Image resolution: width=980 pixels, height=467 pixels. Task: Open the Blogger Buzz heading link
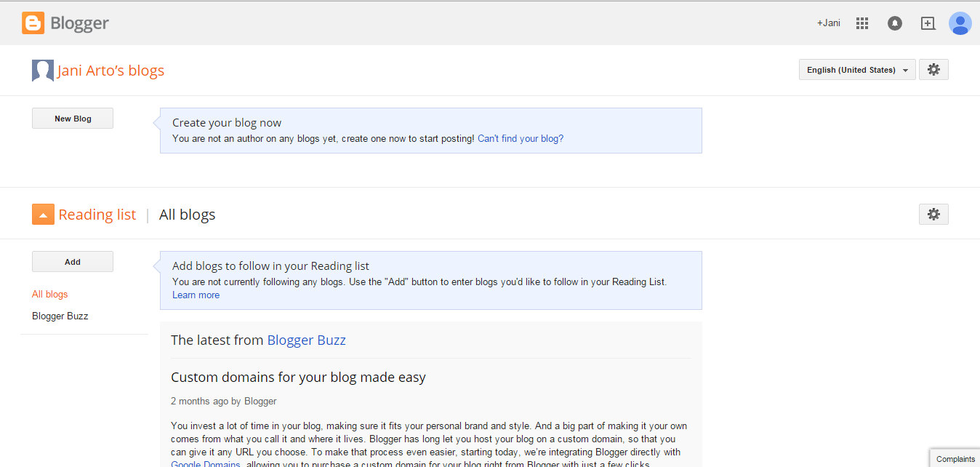[307, 340]
